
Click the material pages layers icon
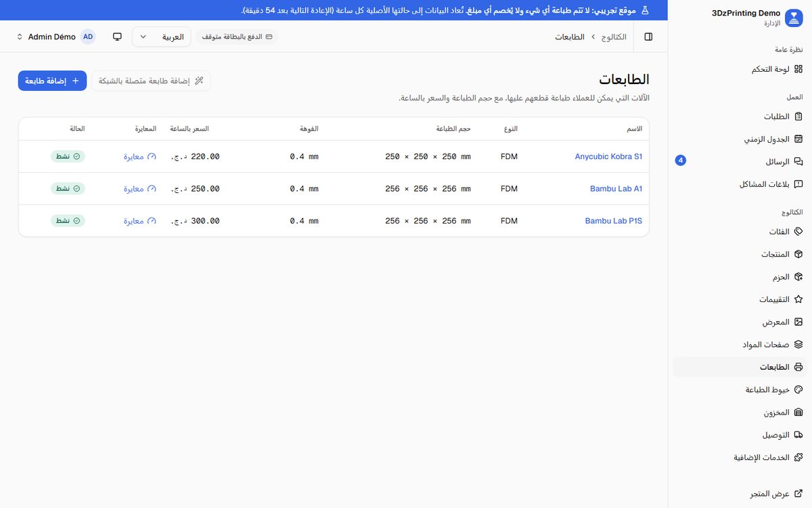coord(798,345)
